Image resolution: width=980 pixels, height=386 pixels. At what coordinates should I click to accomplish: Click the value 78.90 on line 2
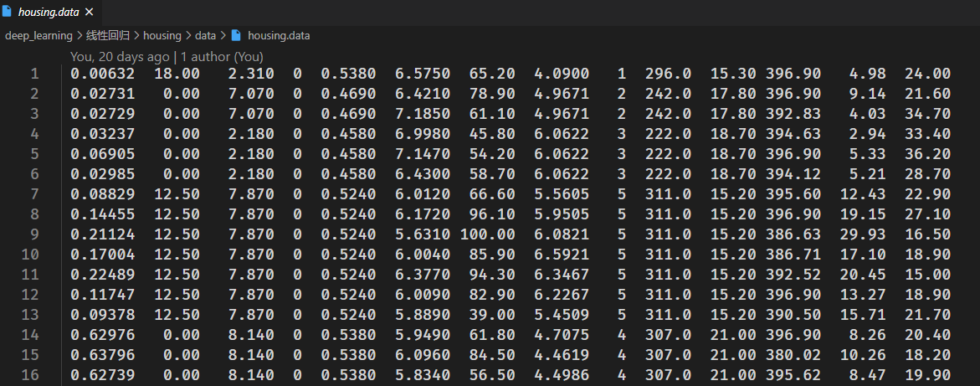492,94
